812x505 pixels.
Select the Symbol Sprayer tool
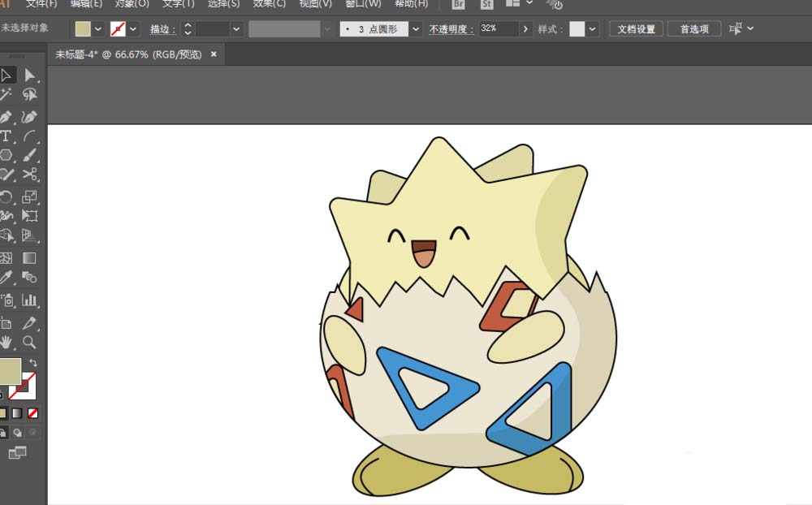(6, 300)
